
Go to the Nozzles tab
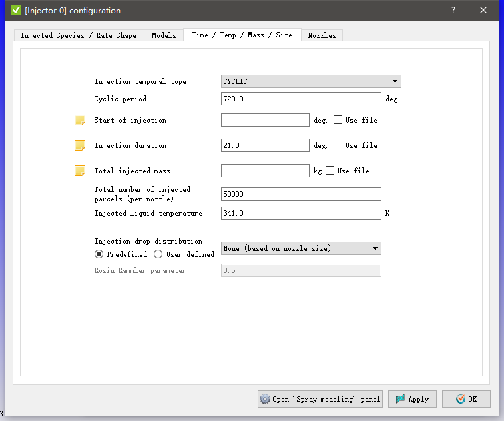(x=322, y=35)
